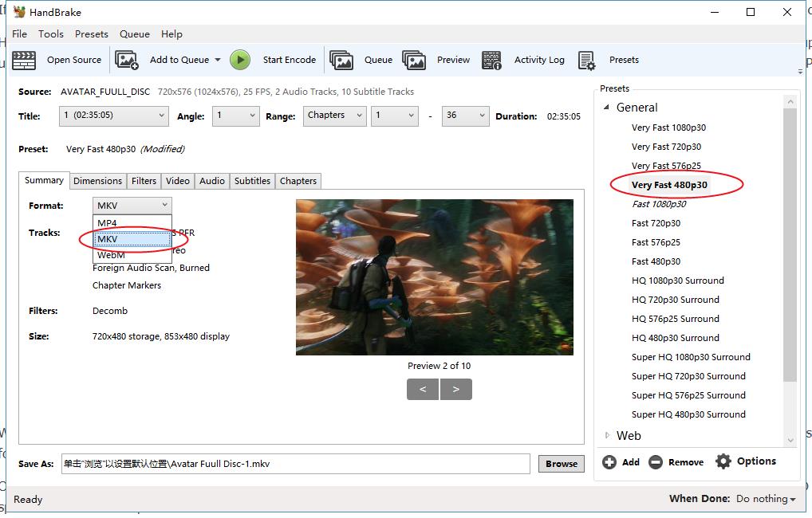Select the Super HQ 1080p30 Surround preset
The width and height of the screenshot is (812, 518).
click(691, 358)
